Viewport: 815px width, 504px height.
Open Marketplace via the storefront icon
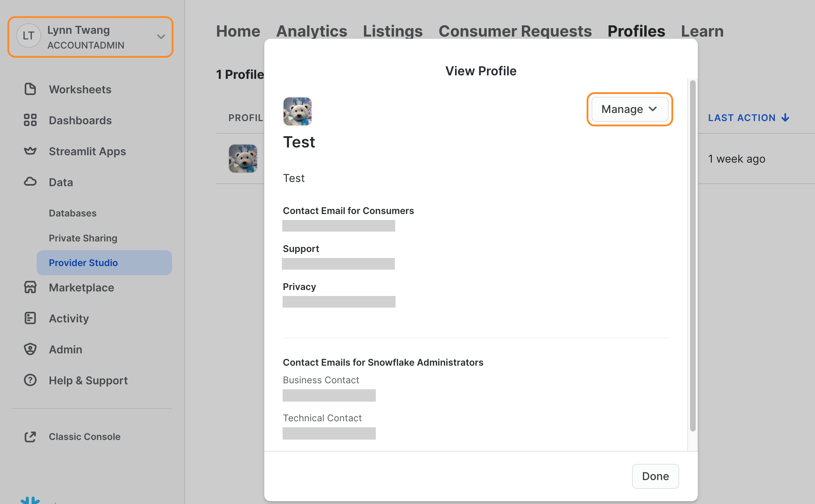click(30, 288)
